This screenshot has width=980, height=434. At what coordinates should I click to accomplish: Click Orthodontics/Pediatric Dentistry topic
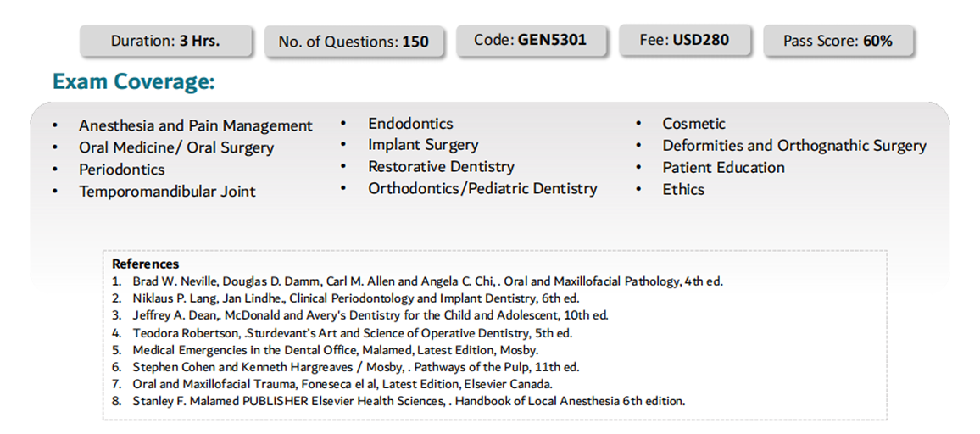click(482, 188)
